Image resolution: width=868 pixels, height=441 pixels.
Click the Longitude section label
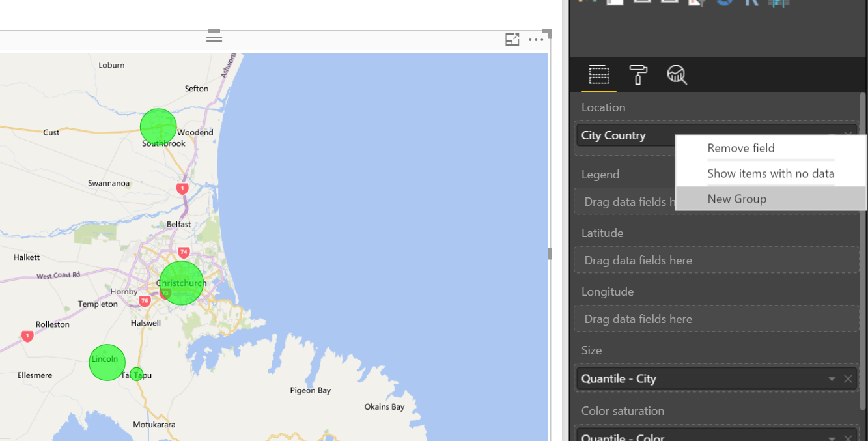tap(608, 292)
